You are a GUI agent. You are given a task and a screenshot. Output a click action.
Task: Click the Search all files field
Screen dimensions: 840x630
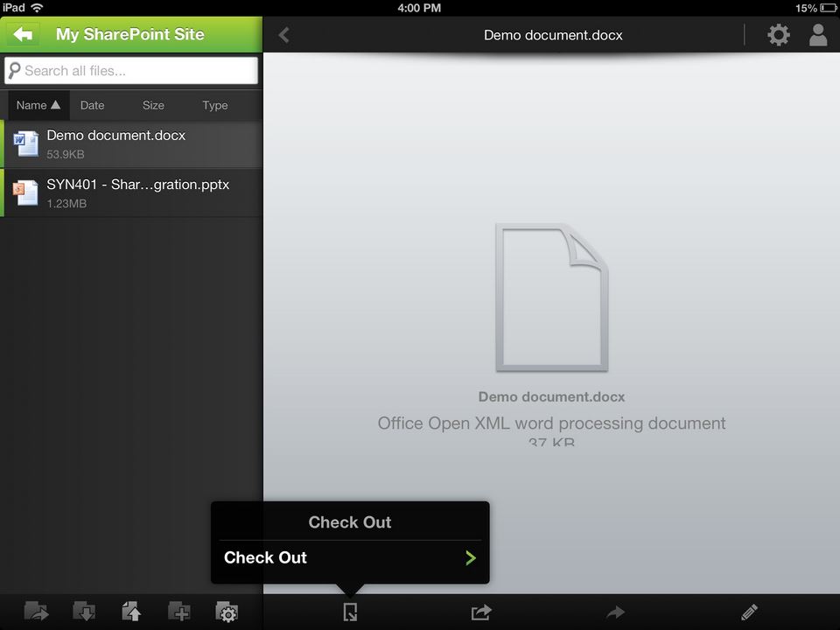point(131,71)
